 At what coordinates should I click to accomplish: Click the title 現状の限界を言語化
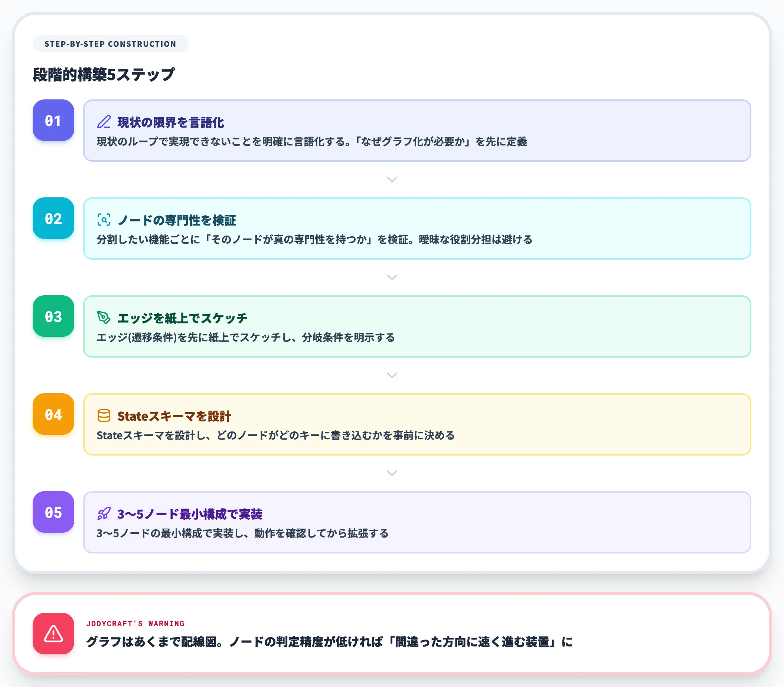click(171, 122)
